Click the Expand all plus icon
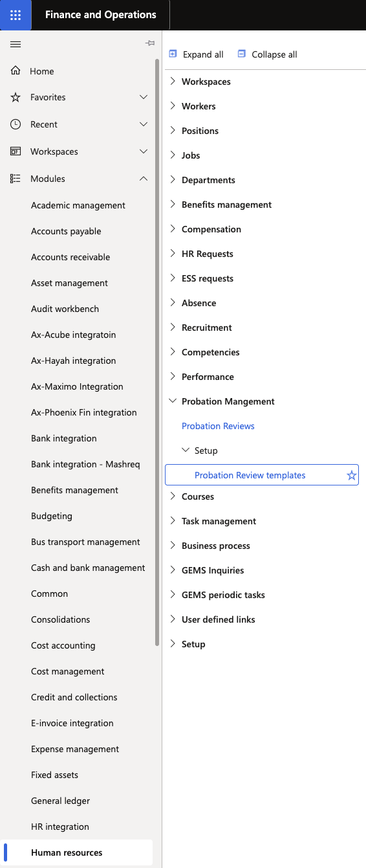The width and height of the screenshot is (366, 868). pyautogui.click(x=173, y=54)
